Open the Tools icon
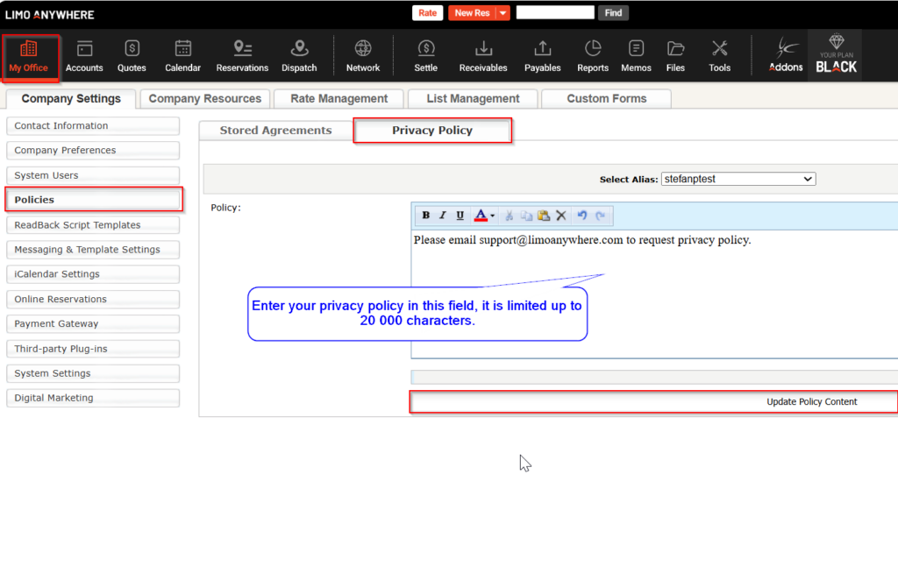This screenshot has width=898, height=588. click(720, 56)
